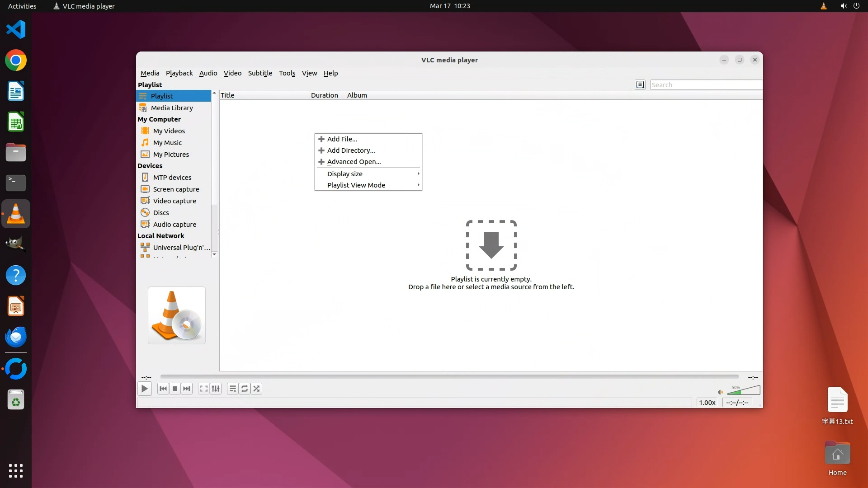The image size is (868, 488).
Task: Adjust the volume slider
Action: [744, 391]
